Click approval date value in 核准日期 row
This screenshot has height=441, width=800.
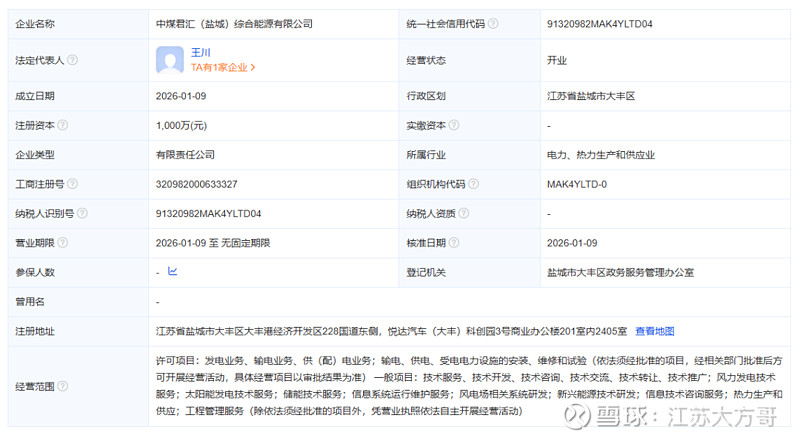572,243
